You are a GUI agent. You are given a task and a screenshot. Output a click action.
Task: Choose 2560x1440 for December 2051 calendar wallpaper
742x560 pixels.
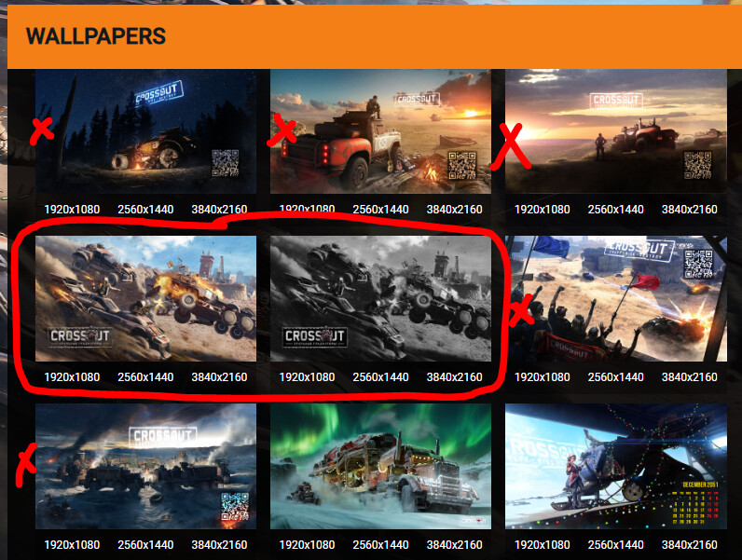(615, 545)
